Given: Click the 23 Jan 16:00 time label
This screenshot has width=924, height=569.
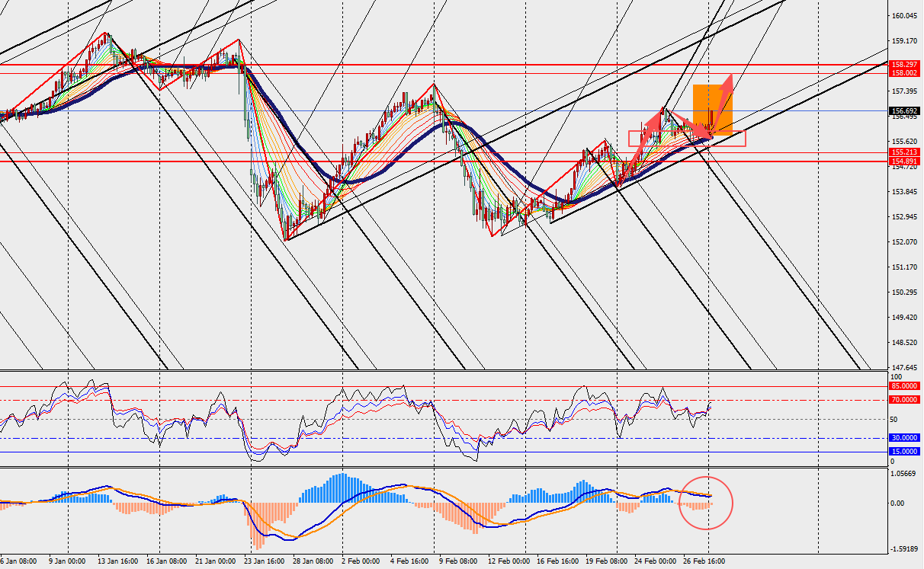Looking at the screenshot, I should pos(262,561).
